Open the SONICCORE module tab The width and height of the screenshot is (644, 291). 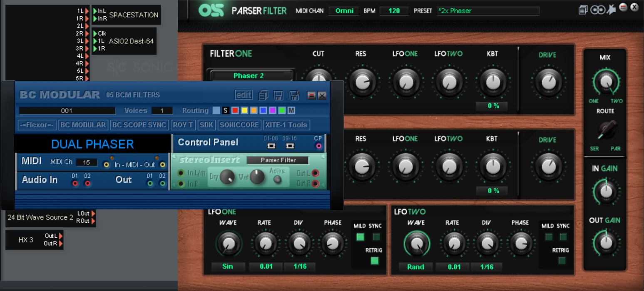pyautogui.click(x=240, y=124)
